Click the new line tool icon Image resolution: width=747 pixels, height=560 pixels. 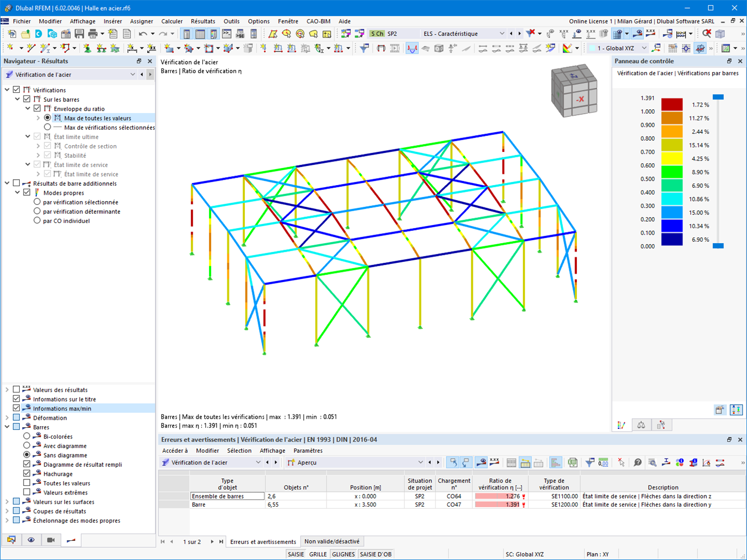coord(31,48)
